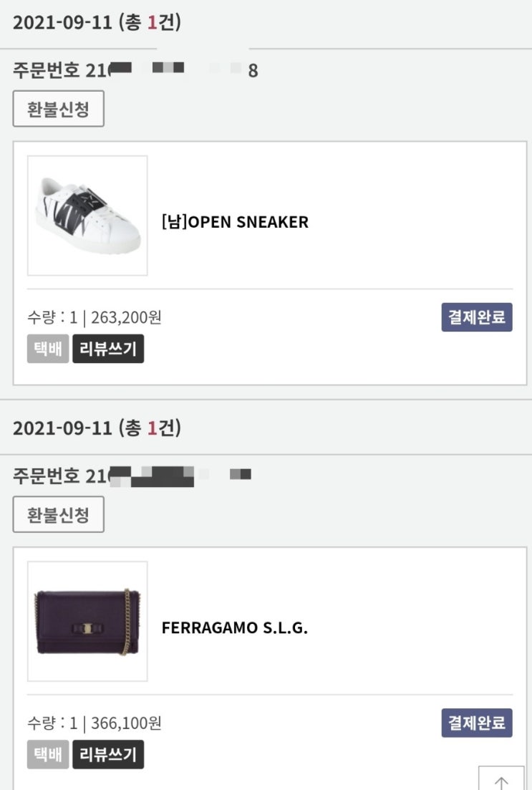Write a review for the Ferragamo bag
Image resolution: width=532 pixels, height=790 pixels.
[108, 754]
